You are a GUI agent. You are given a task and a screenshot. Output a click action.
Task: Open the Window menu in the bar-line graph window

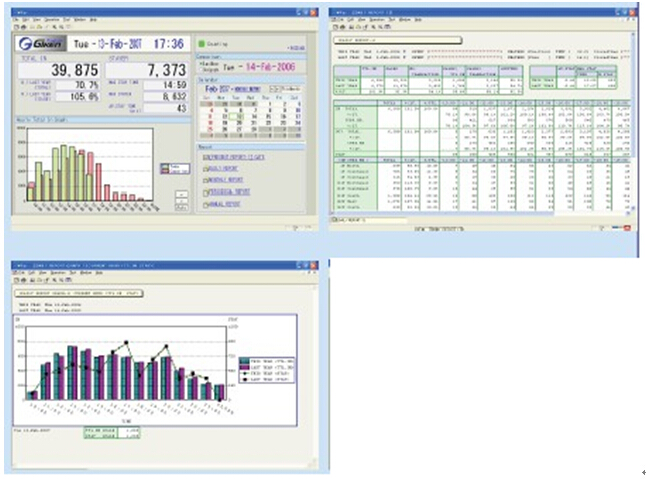click(x=86, y=273)
